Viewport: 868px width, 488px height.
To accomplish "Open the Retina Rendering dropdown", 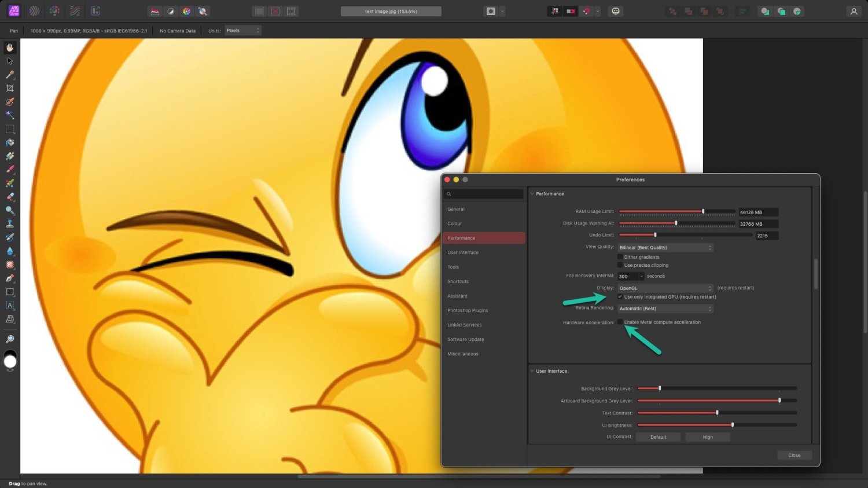I will (665, 309).
